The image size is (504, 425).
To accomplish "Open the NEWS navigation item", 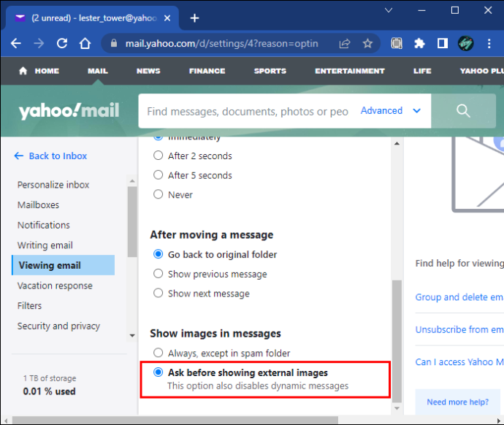I will [148, 71].
